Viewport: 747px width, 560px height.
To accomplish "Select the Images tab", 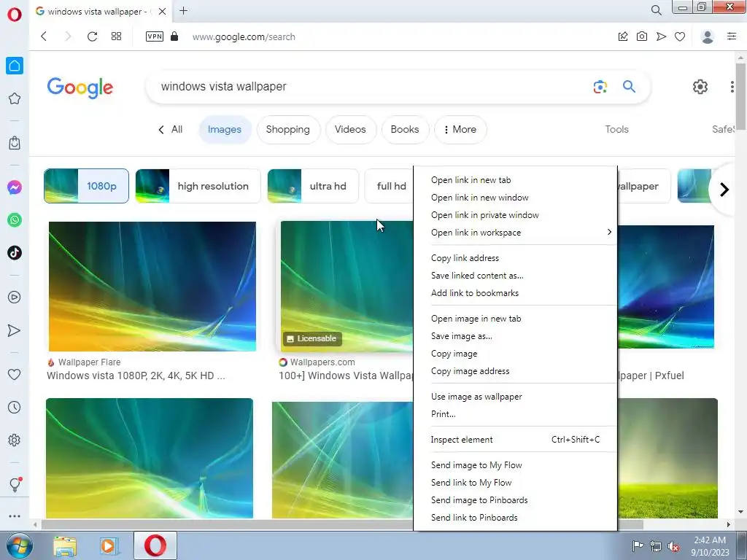I will 225,130.
